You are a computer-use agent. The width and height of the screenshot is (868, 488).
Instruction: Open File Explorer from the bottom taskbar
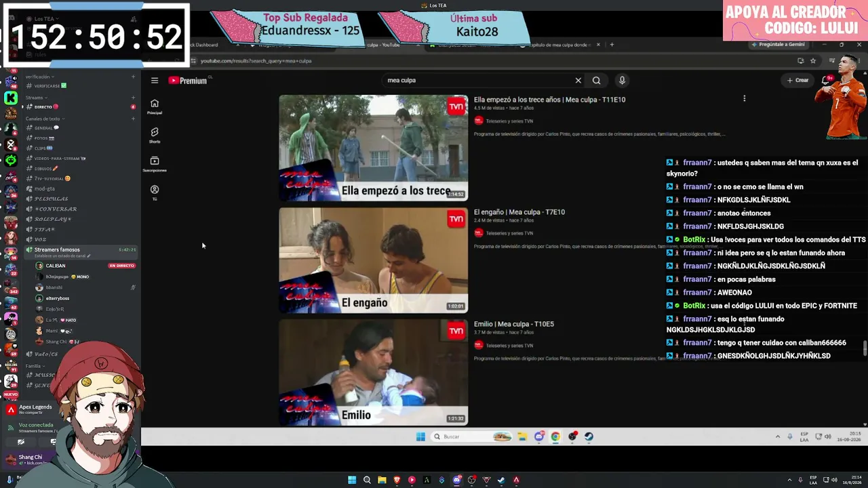382,481
